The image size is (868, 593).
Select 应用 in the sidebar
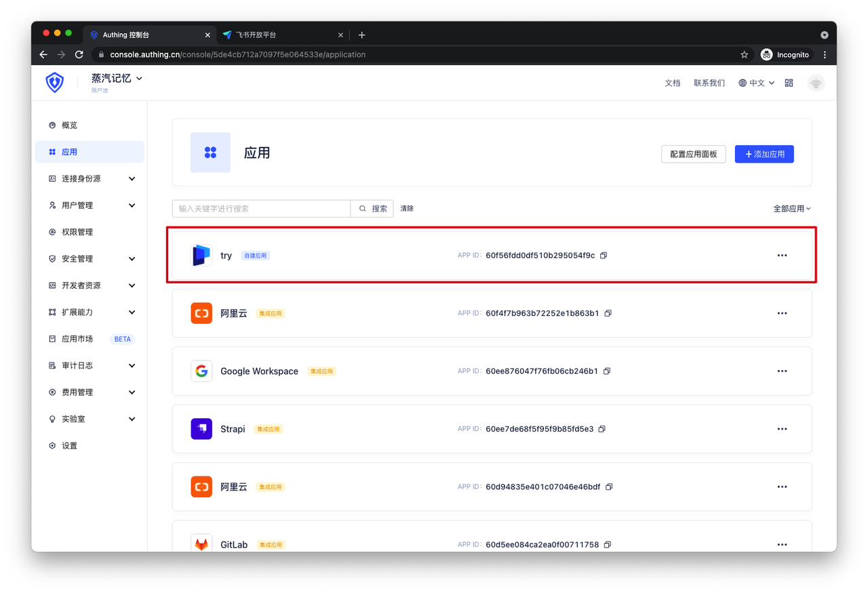click(x=90, y=152)
